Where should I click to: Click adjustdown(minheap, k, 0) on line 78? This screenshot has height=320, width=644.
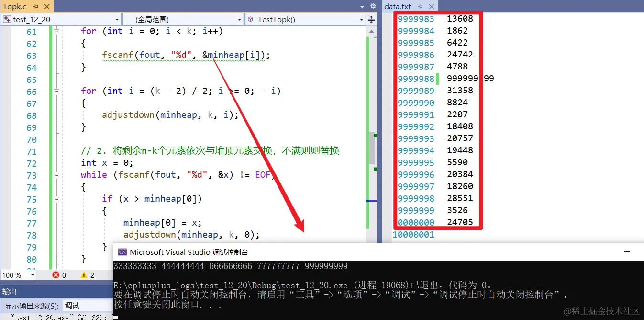[x=191, y=235]
